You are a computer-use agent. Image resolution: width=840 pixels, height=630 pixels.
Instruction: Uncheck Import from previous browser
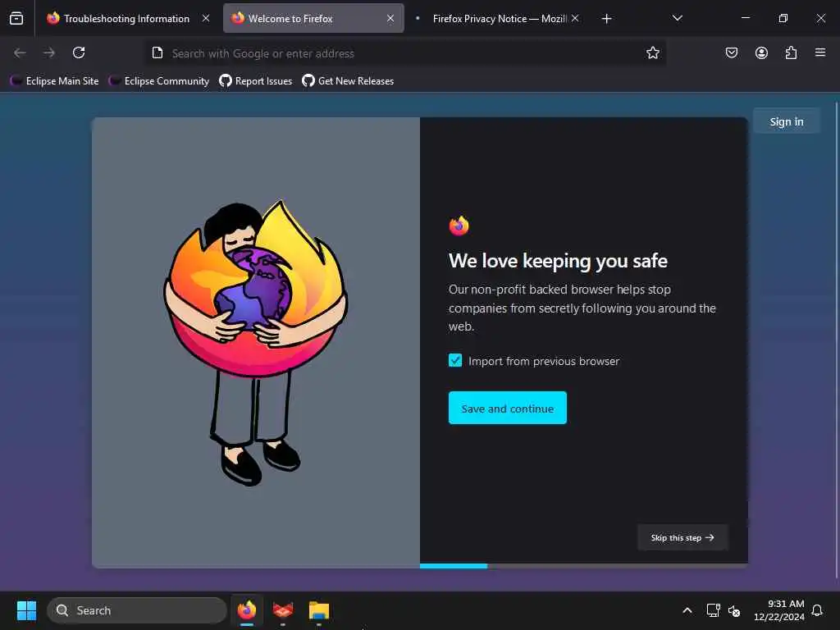click(455, 361)
